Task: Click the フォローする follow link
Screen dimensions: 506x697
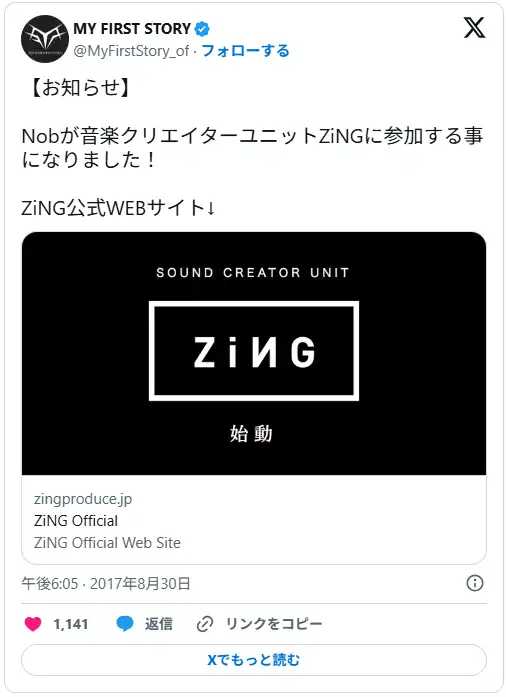Action: (245, 51)
